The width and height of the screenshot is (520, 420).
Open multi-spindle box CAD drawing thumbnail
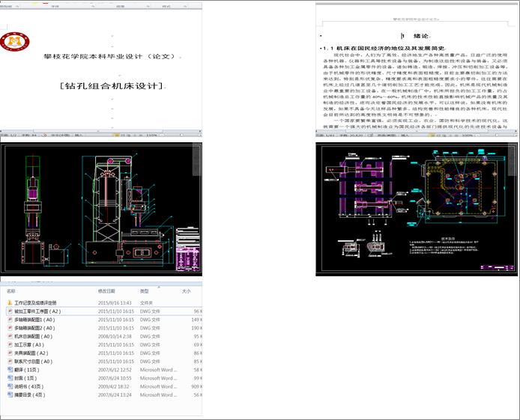(x=417, y=210)
